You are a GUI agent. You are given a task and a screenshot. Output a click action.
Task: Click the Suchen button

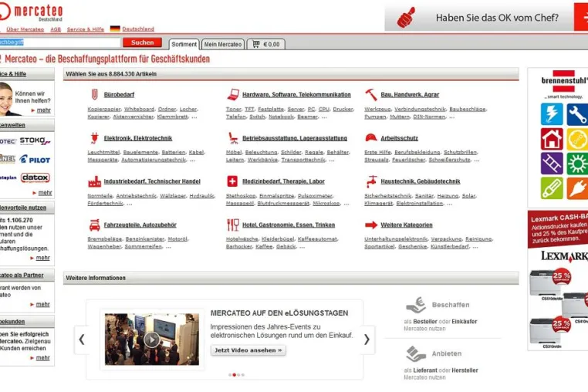click(142, 42)
